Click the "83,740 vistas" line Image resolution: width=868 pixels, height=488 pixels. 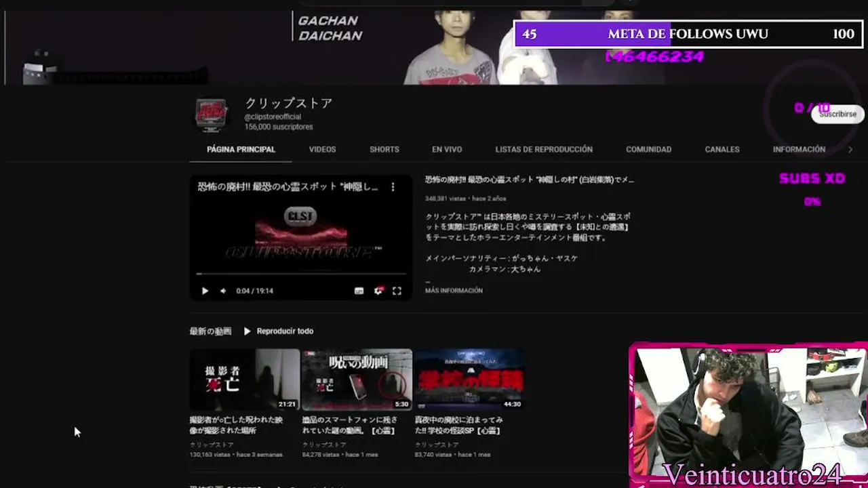pos(452,454)
